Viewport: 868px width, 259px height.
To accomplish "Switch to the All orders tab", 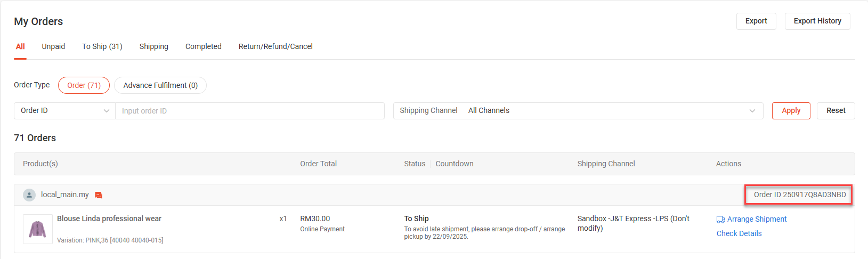I will [20, 47].
